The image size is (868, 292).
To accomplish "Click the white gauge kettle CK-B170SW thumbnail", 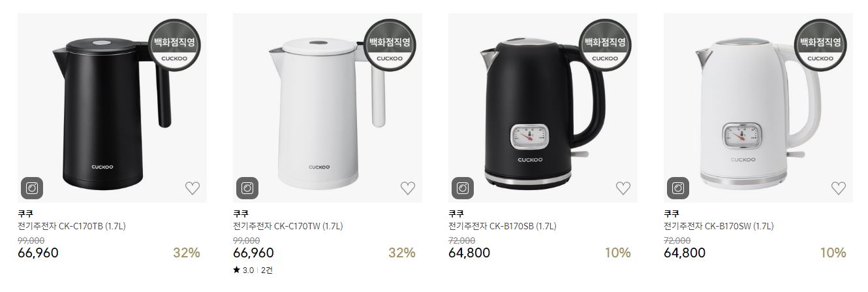I will click(x=758, y=108).
